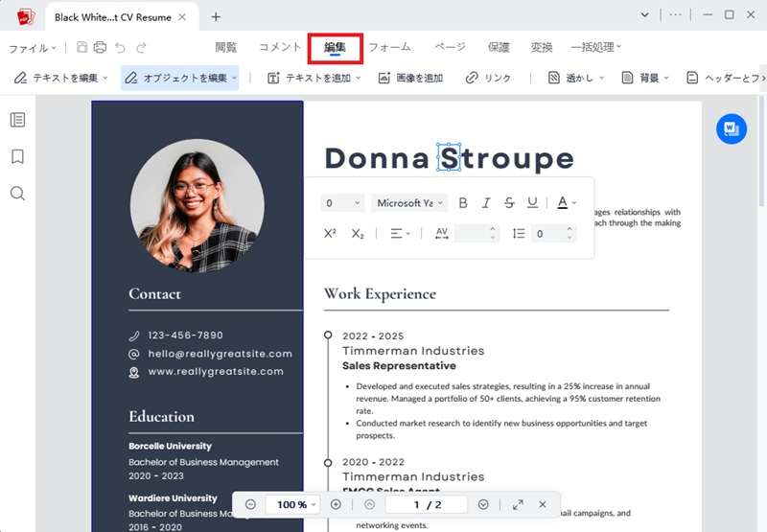Click the page number input field

(x=427, y=504)
